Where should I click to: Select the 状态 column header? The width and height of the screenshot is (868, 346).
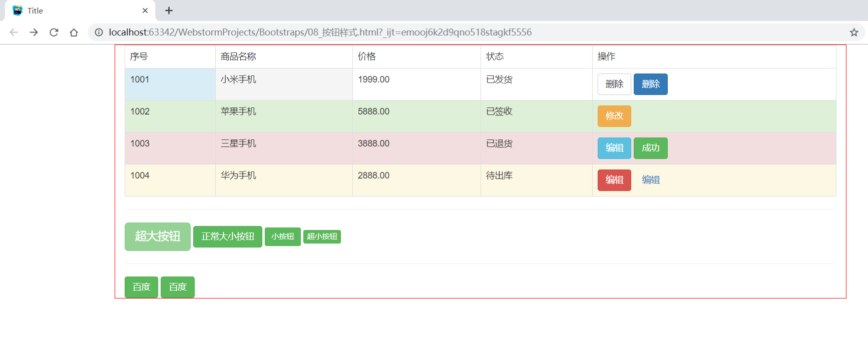(x=537, y=56)
